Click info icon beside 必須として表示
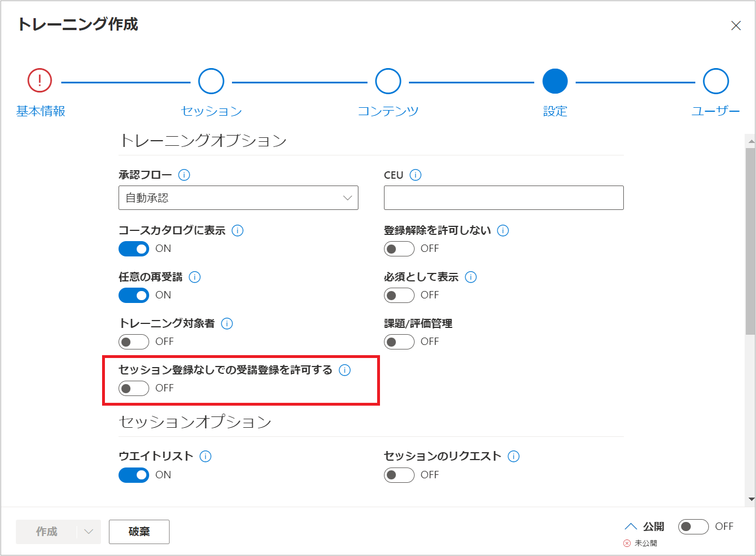The height and width of the screenshot is (556, 756). [471, 277]
